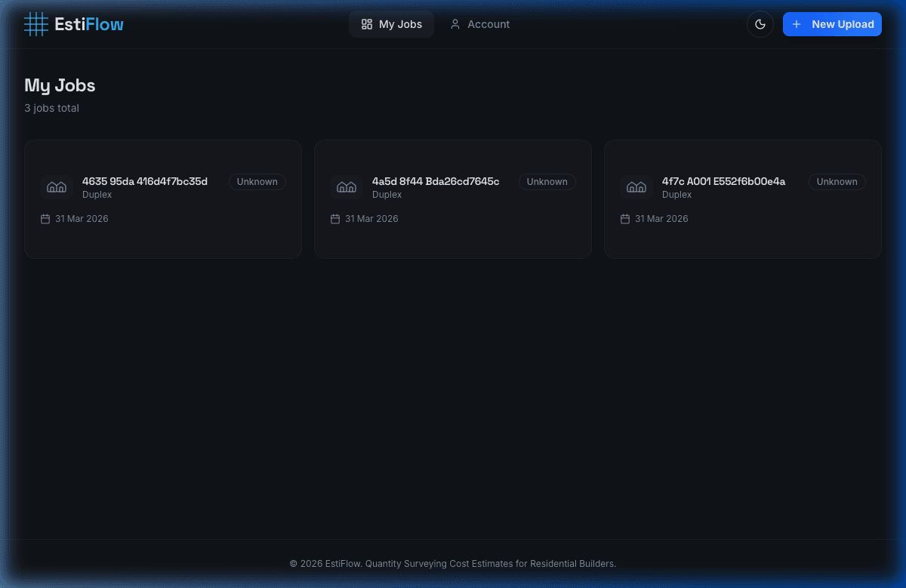
Task: Select the house icon on job 4635 95da
Action: pyautogui.click(x=57, y=186)
